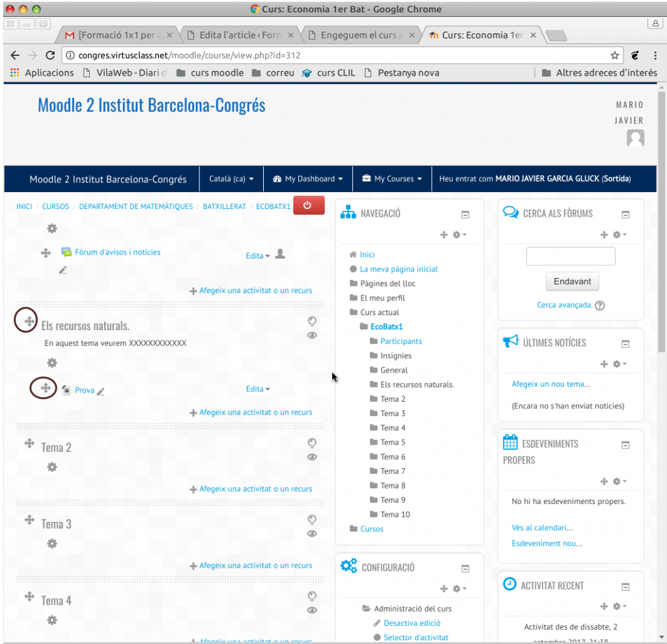Image resolution: width=667 pixels, height=644 pixels.
Task: Highlight Tema 3 with the lightbulb icon
Action: (312, 520)
